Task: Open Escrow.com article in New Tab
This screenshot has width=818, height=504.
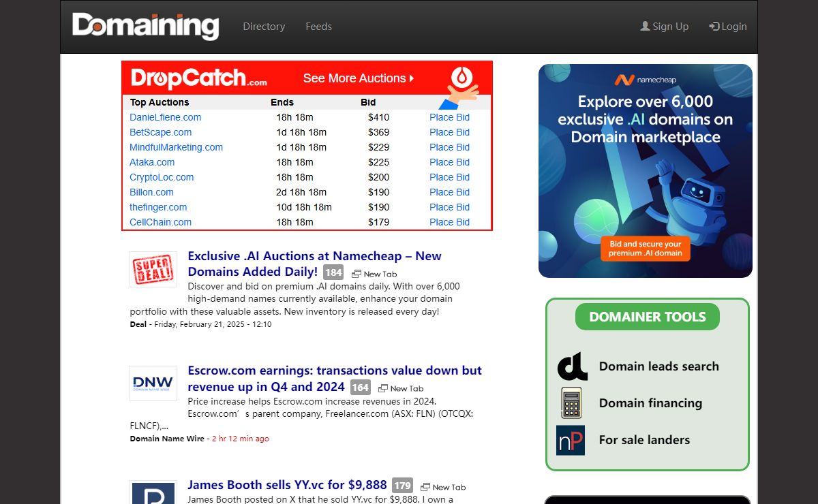Action: click(x=402, y=388)
